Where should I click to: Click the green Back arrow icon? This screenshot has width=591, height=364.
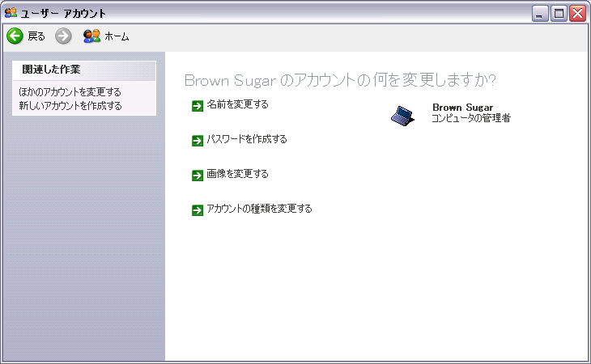click(15, 36)
